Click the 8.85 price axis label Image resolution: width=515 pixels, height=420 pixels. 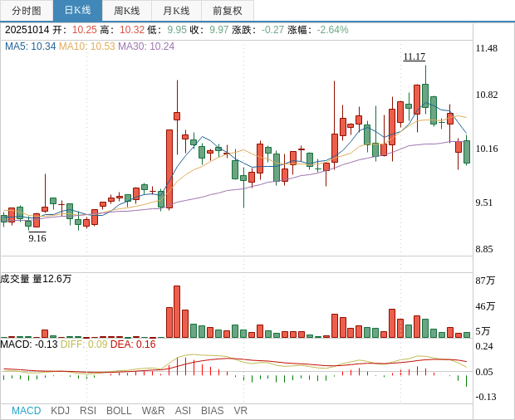coord(484,249)
